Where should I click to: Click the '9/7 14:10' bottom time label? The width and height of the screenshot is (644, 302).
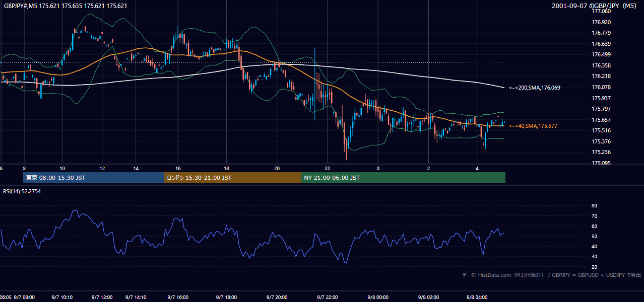(136, 297)
